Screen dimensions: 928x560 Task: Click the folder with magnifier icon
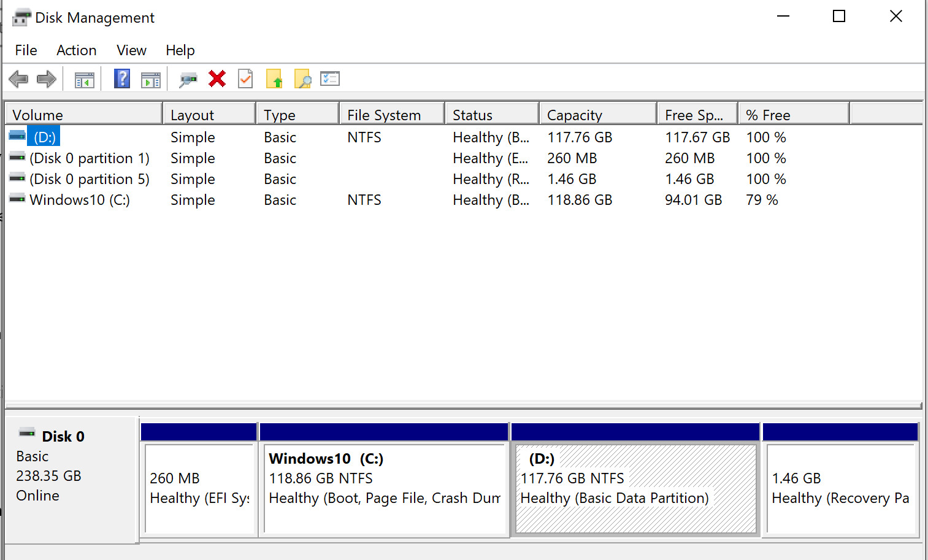pos(302,79)
